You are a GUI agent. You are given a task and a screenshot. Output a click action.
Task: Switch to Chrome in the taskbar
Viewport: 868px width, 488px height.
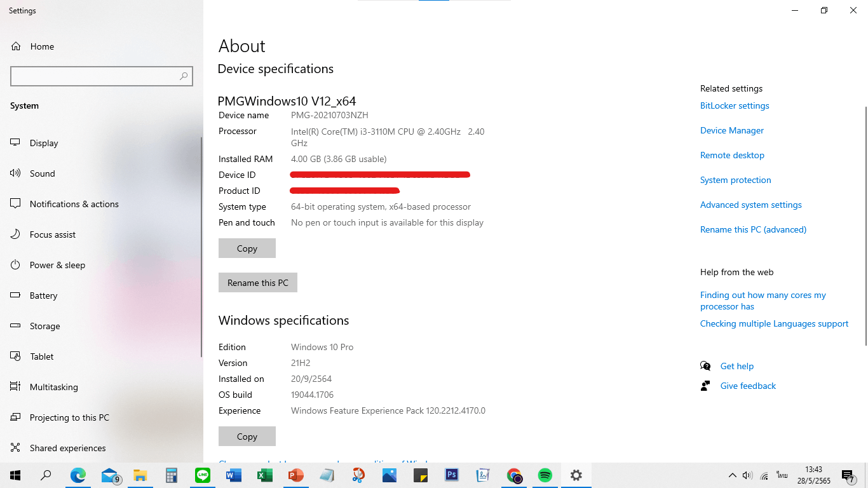tap(514, 475)
